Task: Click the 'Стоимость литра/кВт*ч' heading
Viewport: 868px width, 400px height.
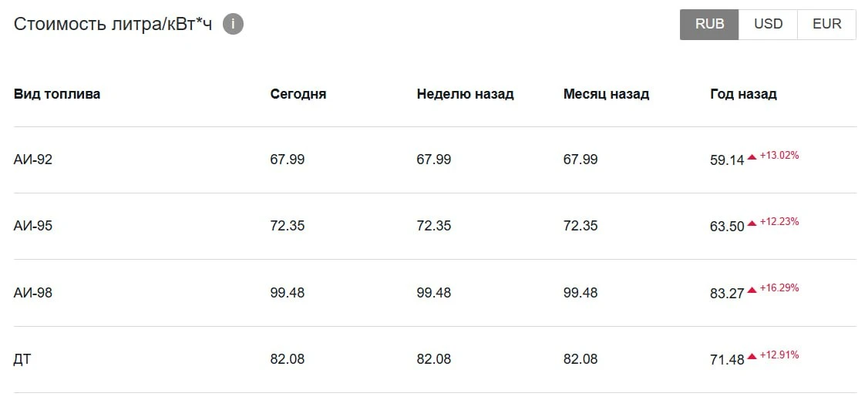Action: coord(113,25)
